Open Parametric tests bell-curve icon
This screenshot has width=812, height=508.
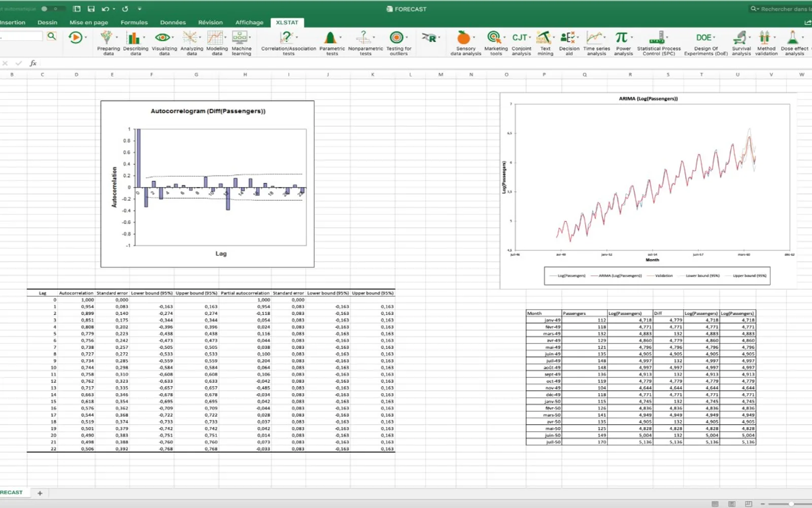click(330, 38)
